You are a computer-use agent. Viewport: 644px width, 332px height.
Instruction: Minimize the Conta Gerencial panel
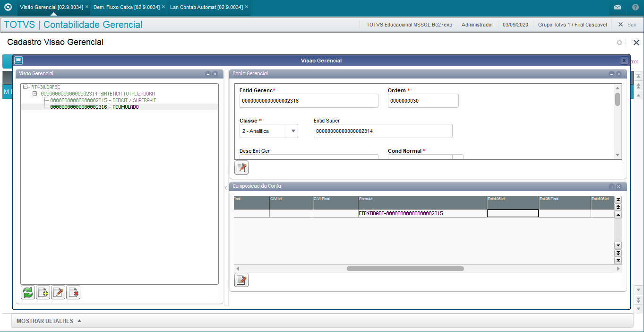point(611,74)
